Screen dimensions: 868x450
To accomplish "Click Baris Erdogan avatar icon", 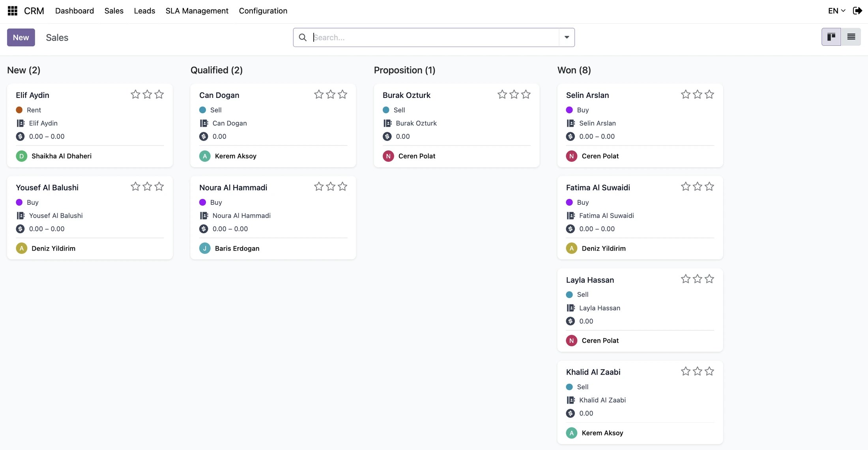I will (x=205, y=248).
